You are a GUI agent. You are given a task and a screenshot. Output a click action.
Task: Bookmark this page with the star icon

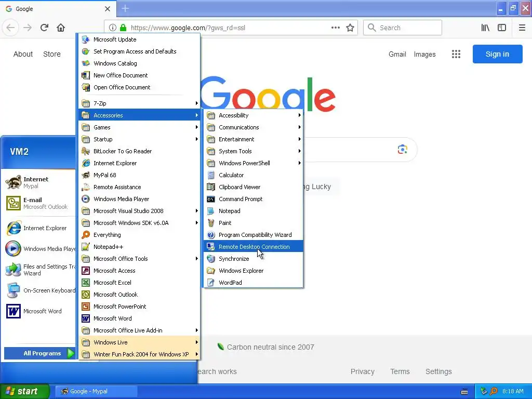pos(350,28)
